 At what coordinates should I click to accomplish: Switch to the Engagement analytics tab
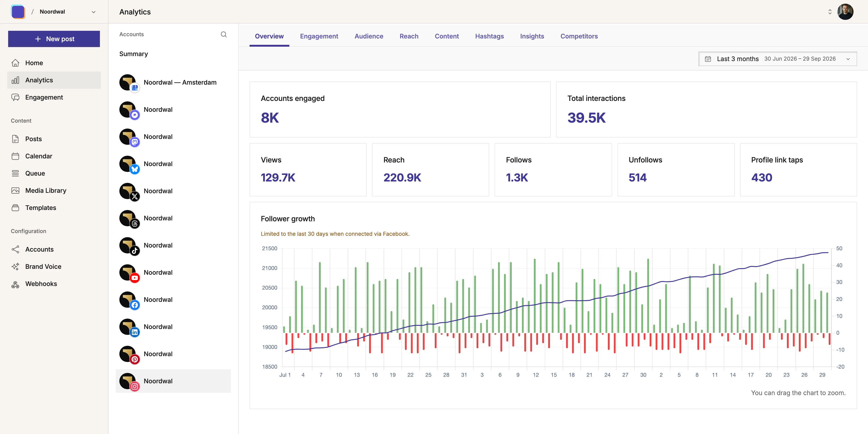click(x=319, y=36)
